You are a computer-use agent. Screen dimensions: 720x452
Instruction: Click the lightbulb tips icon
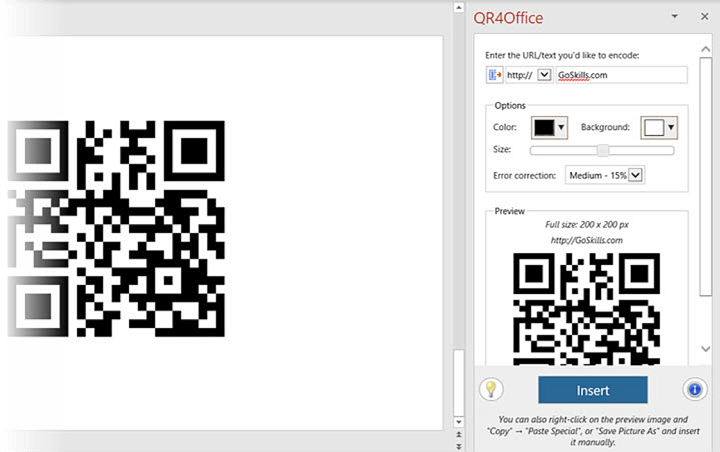491,390
